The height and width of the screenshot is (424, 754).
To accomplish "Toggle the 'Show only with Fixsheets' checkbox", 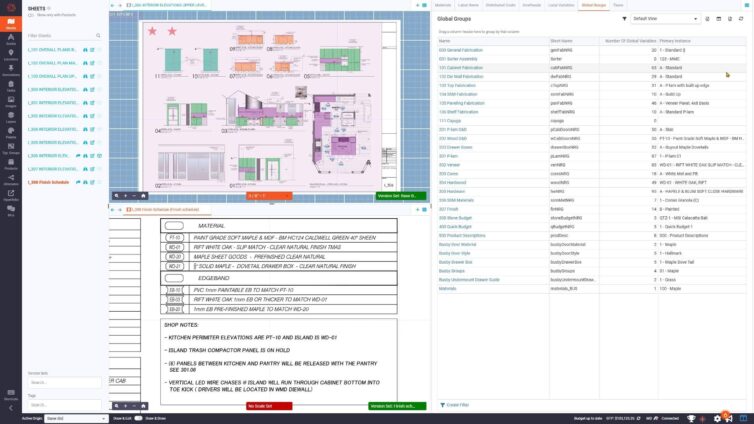I will click(31, 16).
